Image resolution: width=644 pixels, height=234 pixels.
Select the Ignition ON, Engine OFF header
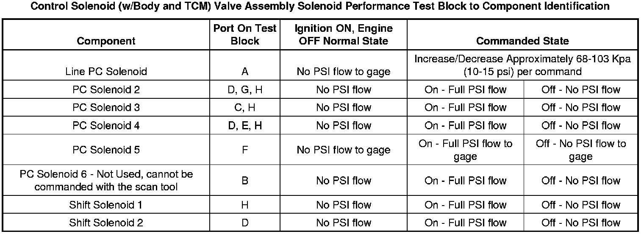tap(343, 35)
